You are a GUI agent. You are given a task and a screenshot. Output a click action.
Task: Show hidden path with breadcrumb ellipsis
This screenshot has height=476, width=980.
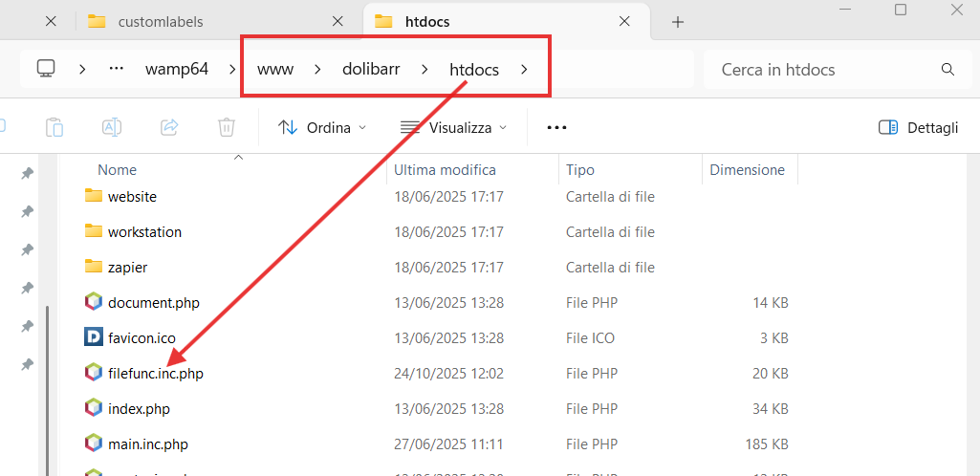click(x=117, y=69)
